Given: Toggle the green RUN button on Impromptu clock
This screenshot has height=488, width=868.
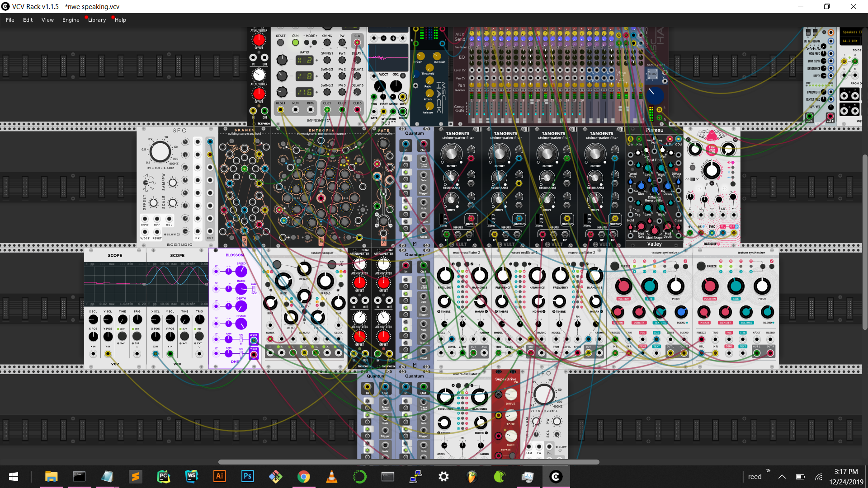Looking at the screenshot, I should point(295,42).
